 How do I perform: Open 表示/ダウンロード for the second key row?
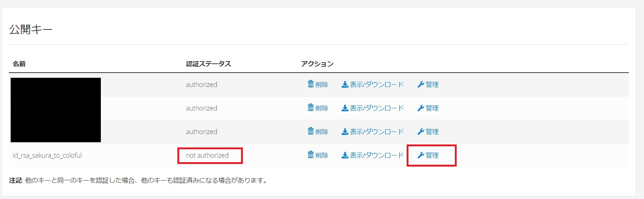click(376, 108)
